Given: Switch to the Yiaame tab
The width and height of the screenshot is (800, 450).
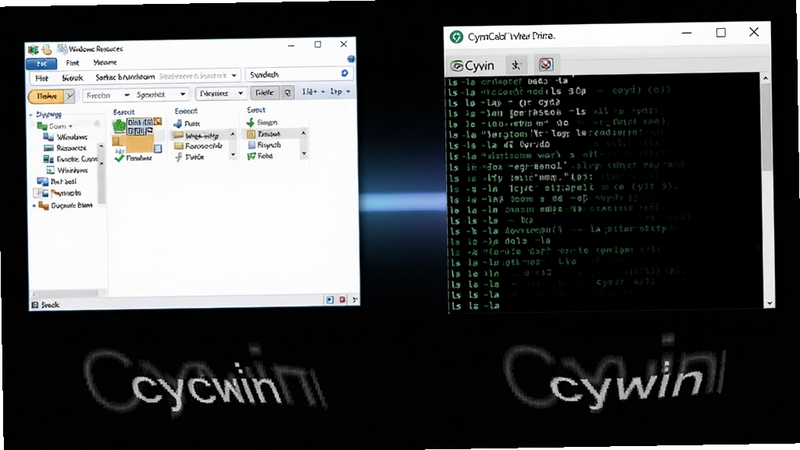Looking at the screenshot, I should click(x=105, y=62).
